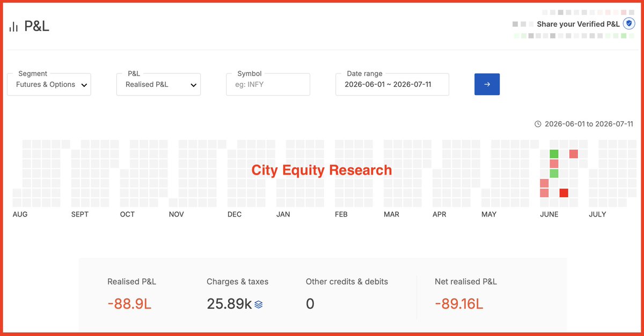Focus the Symbol input field
The height and width of the screenshot is (336, 644).
[x=268, y=85]
